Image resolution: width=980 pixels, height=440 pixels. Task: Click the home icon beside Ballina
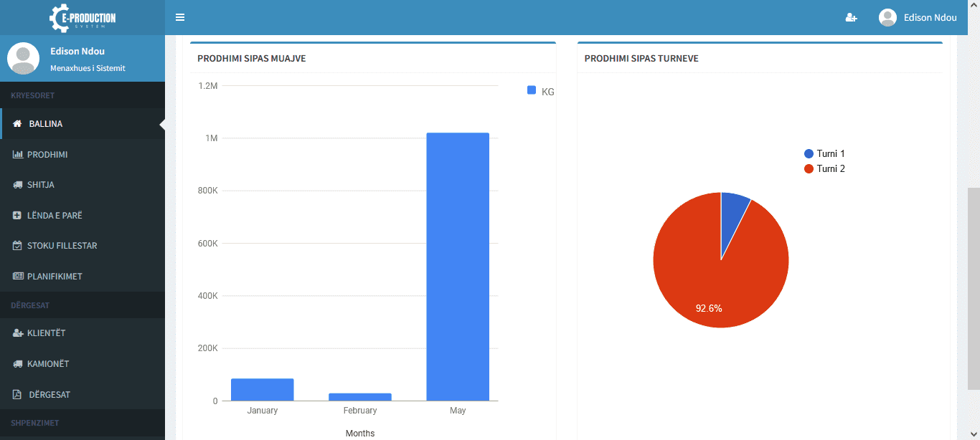18,124
